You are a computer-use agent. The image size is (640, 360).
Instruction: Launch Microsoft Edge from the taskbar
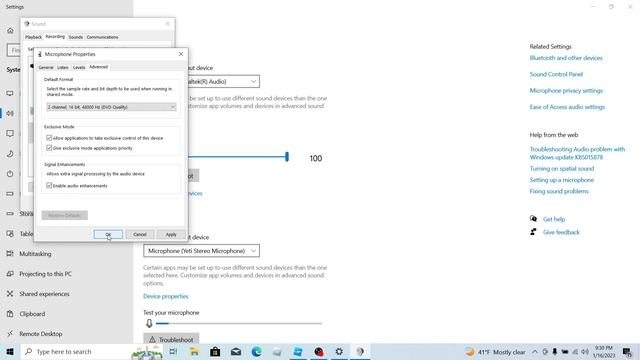[x=257, y=351]
